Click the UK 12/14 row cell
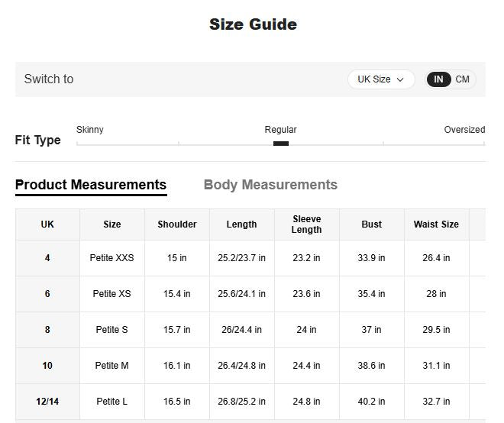504x423 pixels. point(47,402)
